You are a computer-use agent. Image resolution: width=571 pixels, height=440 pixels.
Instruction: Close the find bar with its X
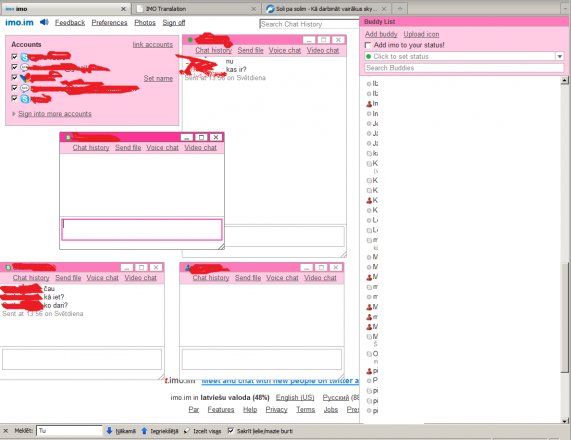pos(5,431)
